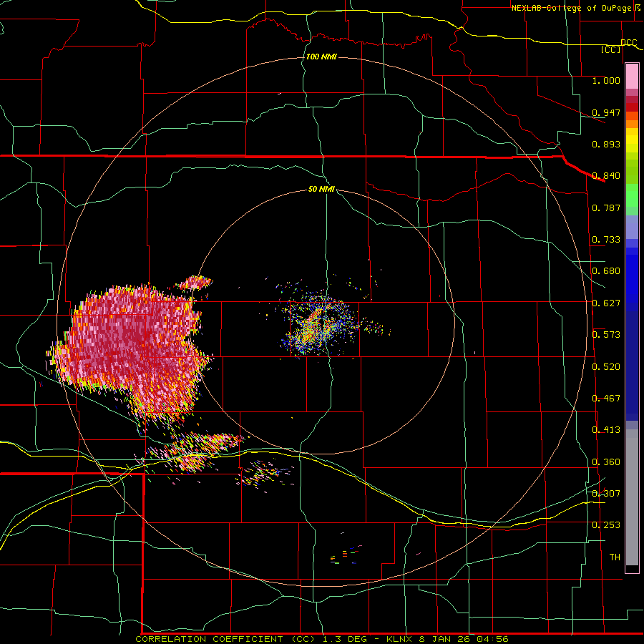The width and height of the screenshot is (644, 644).
Task: Pick the light pink swatch atop color bar
Action: 632,77
